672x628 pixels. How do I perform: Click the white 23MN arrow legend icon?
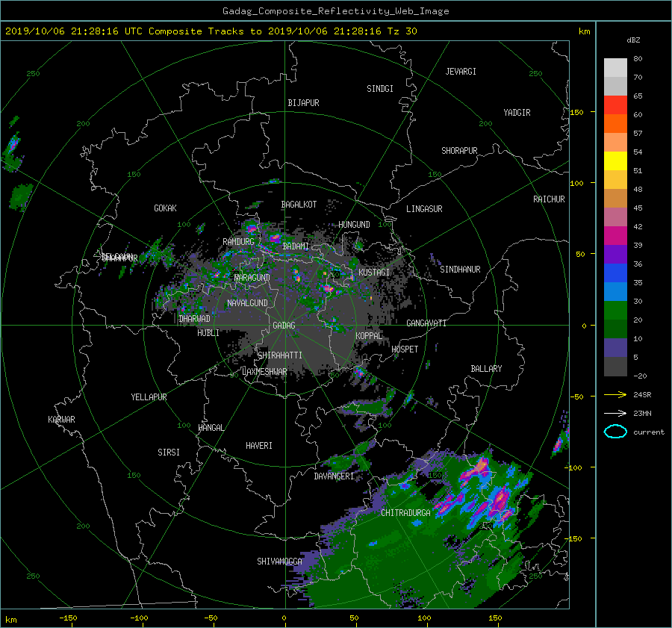[615, 413]
